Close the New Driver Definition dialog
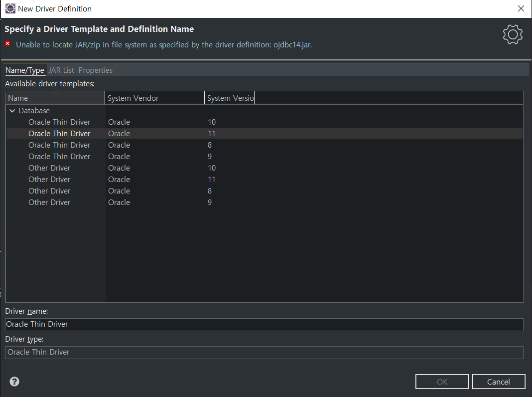This screenshot has height=397, width=532. click(x=521, y=9)
